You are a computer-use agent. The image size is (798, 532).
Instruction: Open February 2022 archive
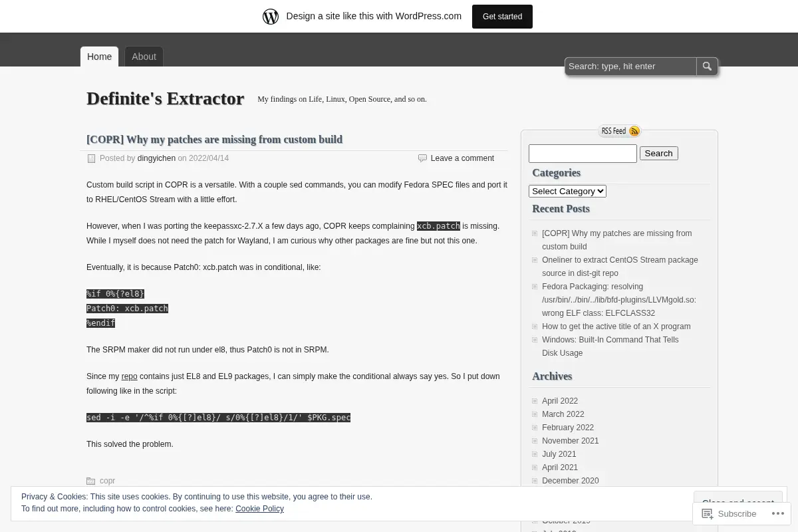coord(568,428)
